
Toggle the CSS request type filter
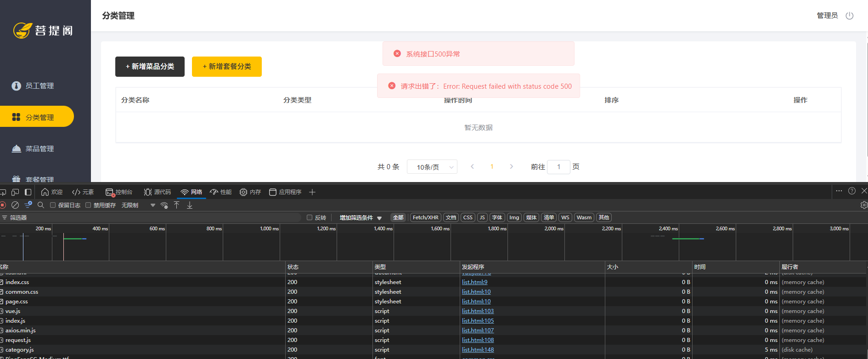coord(468,217)
